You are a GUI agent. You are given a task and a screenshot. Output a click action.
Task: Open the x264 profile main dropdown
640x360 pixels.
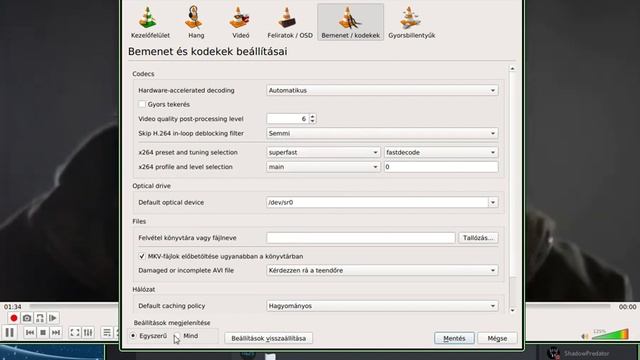coord(323,167)
